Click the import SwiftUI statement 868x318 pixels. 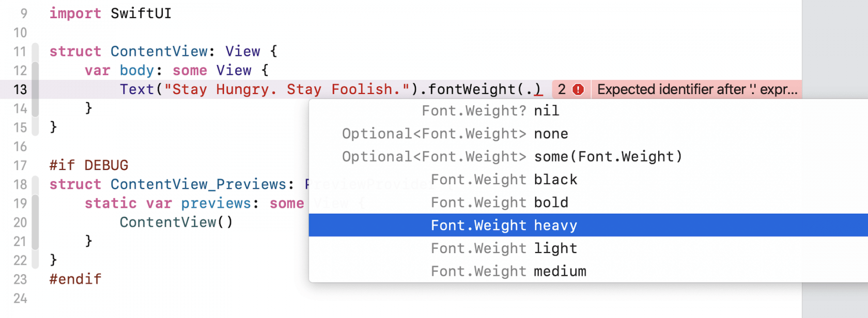pos(109,13)
